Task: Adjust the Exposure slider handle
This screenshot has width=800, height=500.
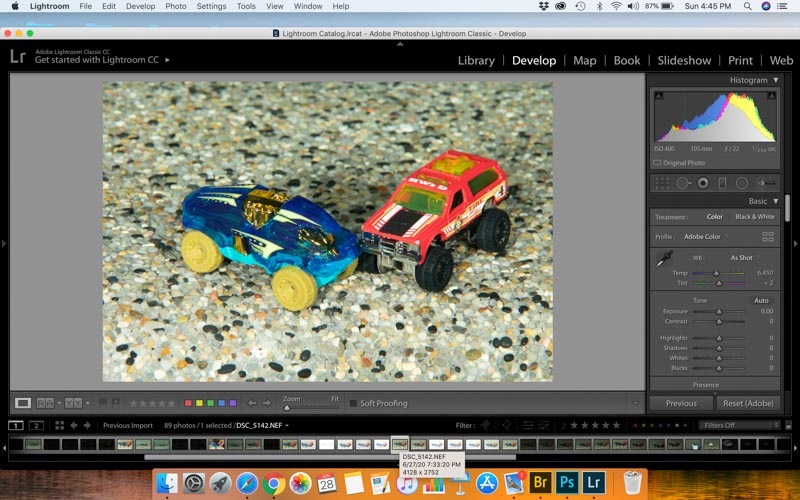Action: pyautogui.click(x=719, y=311)
